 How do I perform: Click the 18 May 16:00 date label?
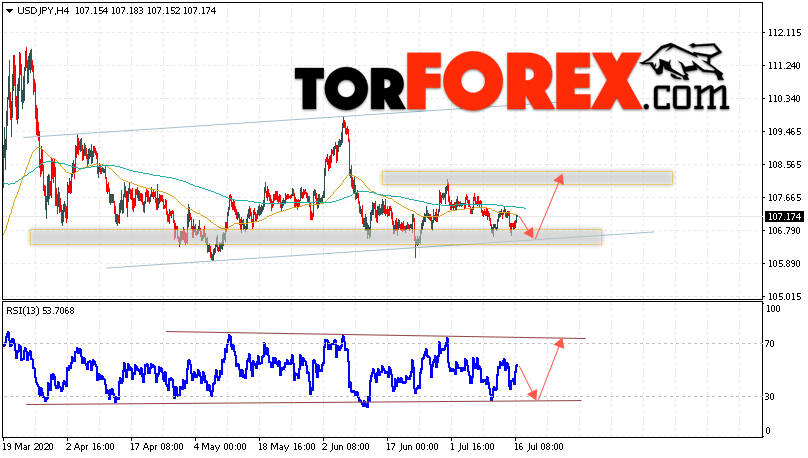click(287, 447)
